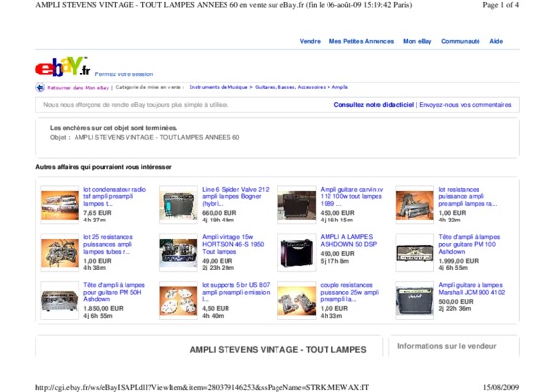555x392 pixels.
Task: Open the Aide help link
Action: [x=496, y=41]
